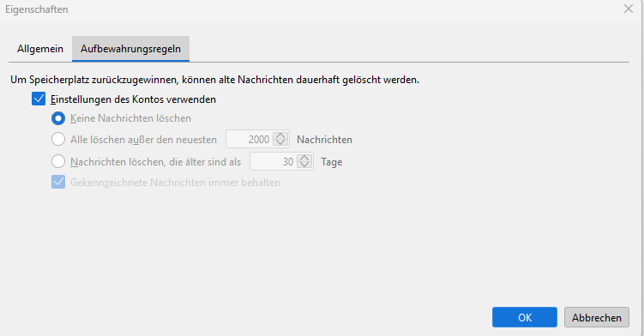Click the Einstellungen des Kontos verwenden label text
The image size is (644, 336).
coord(133,99)
